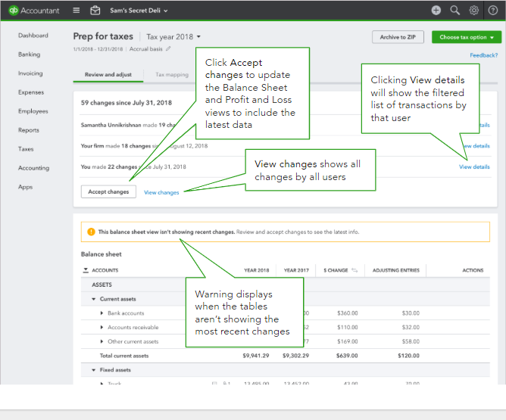The width and height of the screenshot is (506, 420).
Task: Click the ADJUSTING ENTRIES column header
Action: click(x=396, y=270)
